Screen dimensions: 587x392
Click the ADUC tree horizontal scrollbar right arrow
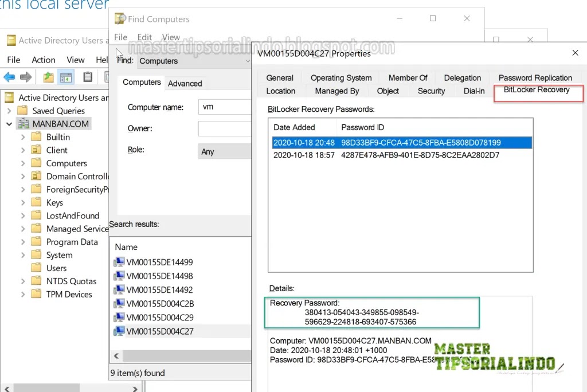coord(135,389)
